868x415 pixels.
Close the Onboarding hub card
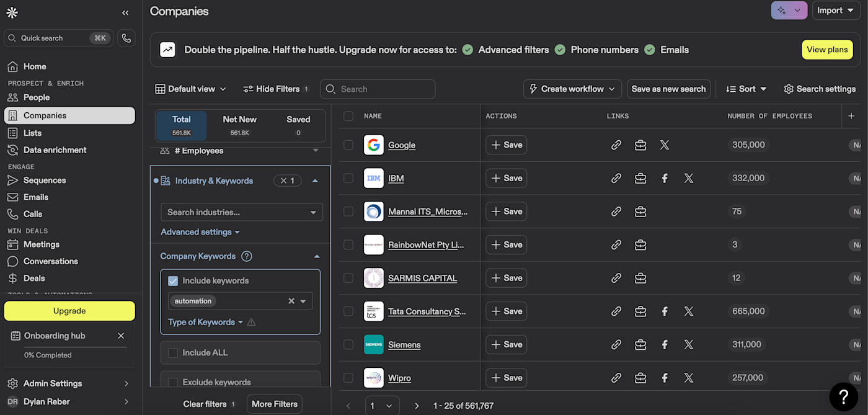tap(121, 336)
